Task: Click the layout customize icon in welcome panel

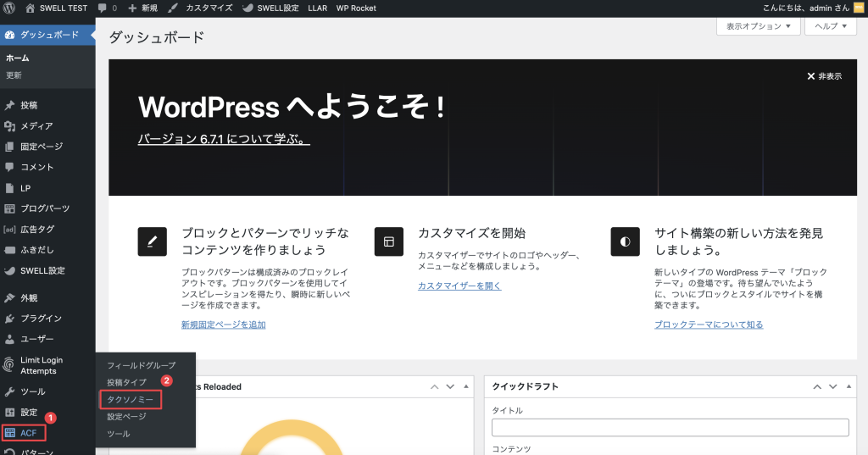Action: tap(388, 241)
